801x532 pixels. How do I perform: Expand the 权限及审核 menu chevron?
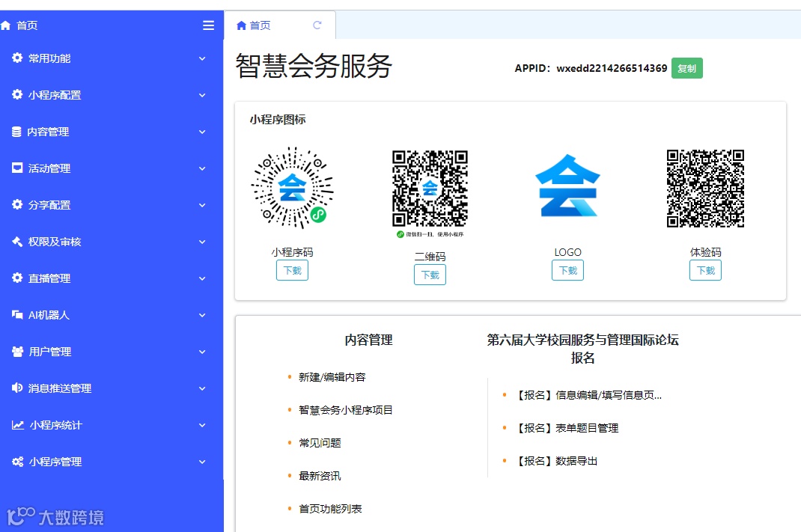[202, 242]
